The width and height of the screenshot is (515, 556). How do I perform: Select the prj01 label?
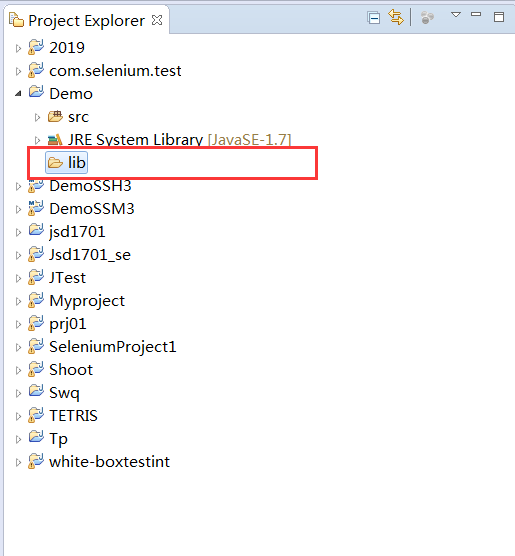[x=68, y=324]
